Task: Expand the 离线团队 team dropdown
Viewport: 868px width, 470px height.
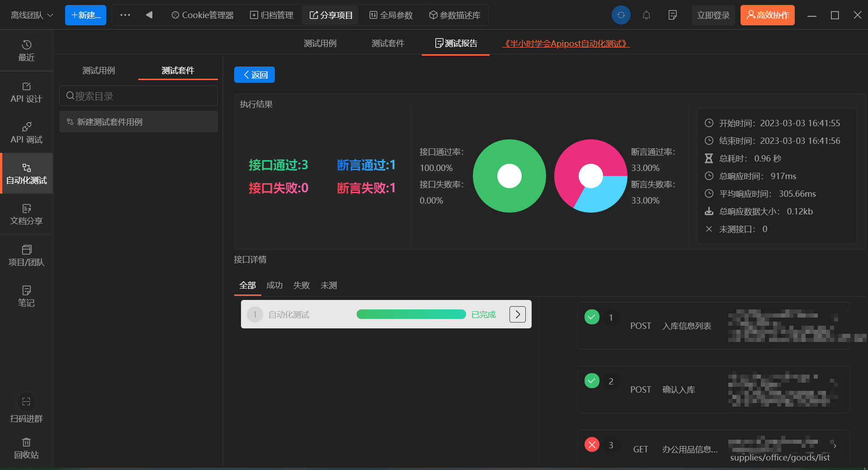Action: pyautogui.click(x=32, y=15)
